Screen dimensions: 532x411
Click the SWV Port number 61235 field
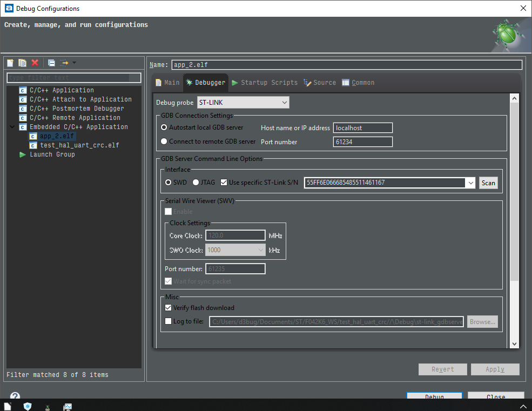[x=235, y=269]
